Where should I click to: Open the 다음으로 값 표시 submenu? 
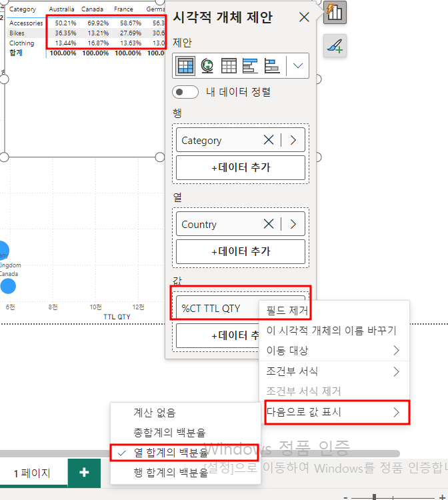tap(334, 412)
